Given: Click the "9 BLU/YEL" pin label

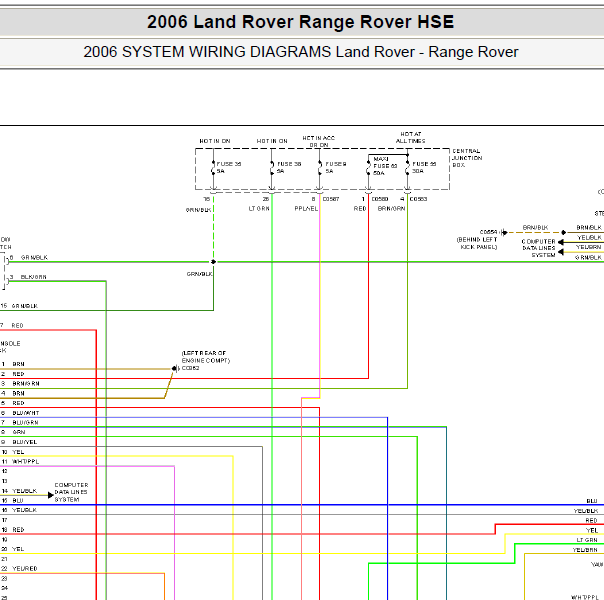Looking at the screenshot, I should 19,442.
